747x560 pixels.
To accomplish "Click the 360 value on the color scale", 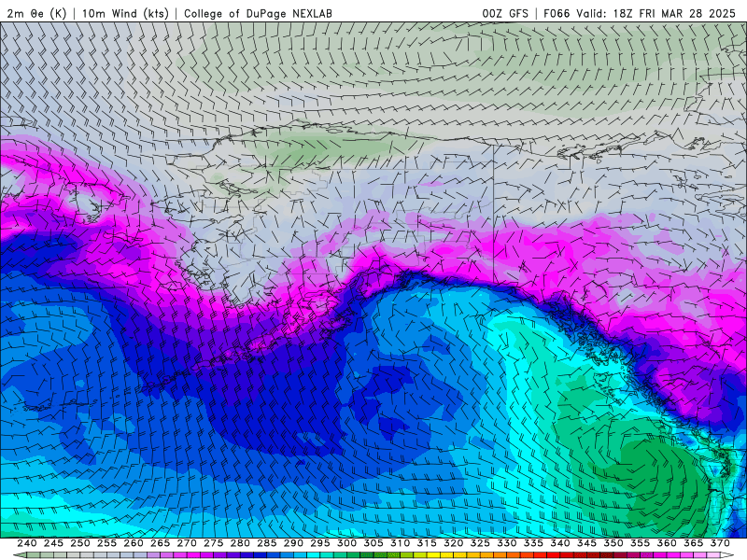I will (667, 543).
